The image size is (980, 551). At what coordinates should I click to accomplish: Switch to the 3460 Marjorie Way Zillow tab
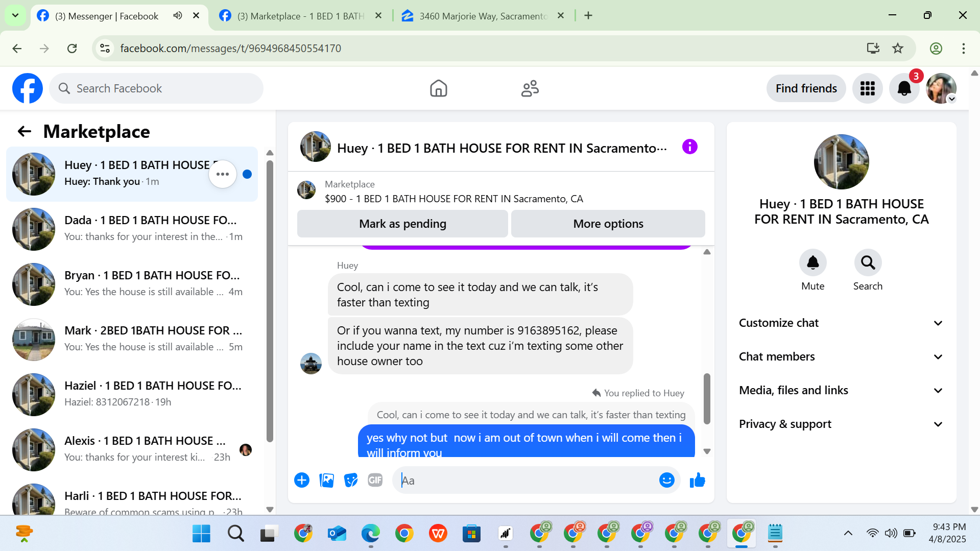(483, 16)
